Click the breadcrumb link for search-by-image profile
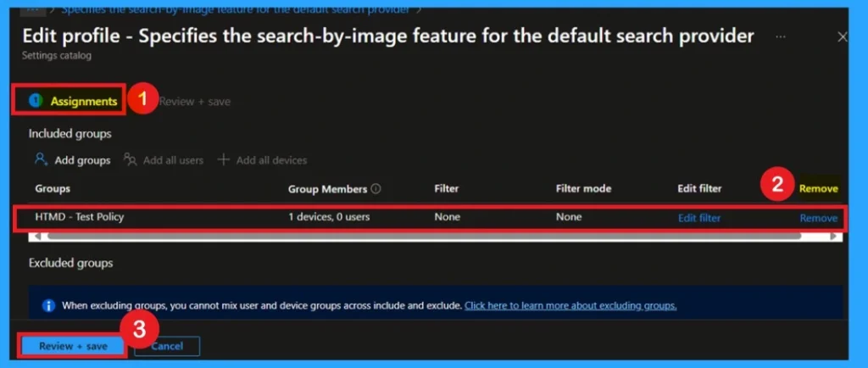The width and height of the screenshot is (868, 368). pyautogui.click(x=236, y=10)
